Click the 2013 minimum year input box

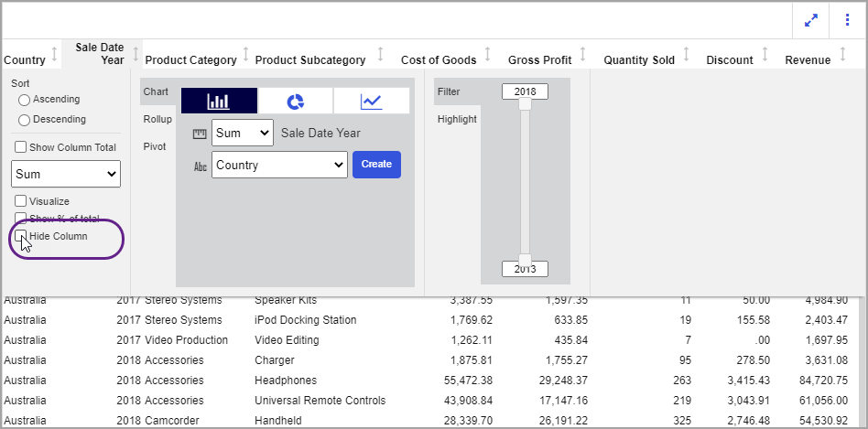(525, 269)
